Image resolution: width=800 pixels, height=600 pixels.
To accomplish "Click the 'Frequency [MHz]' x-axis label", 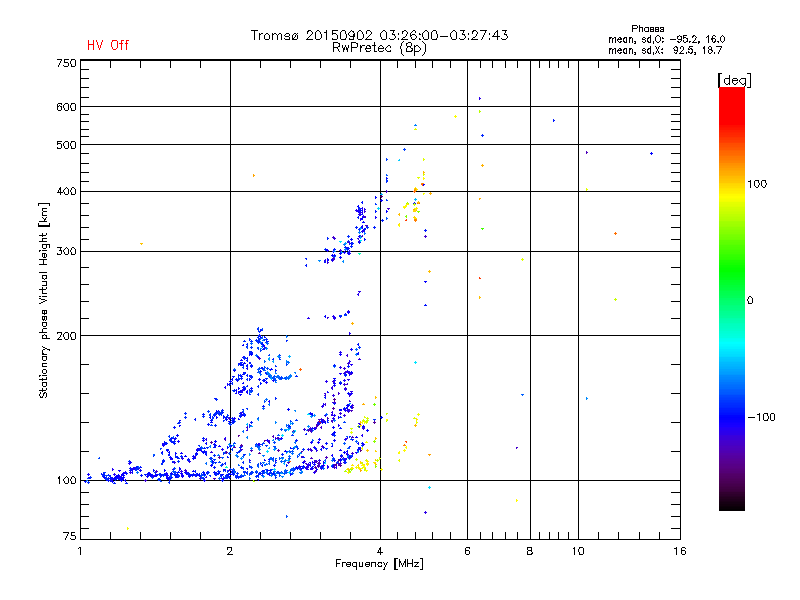I will point(379,564).
